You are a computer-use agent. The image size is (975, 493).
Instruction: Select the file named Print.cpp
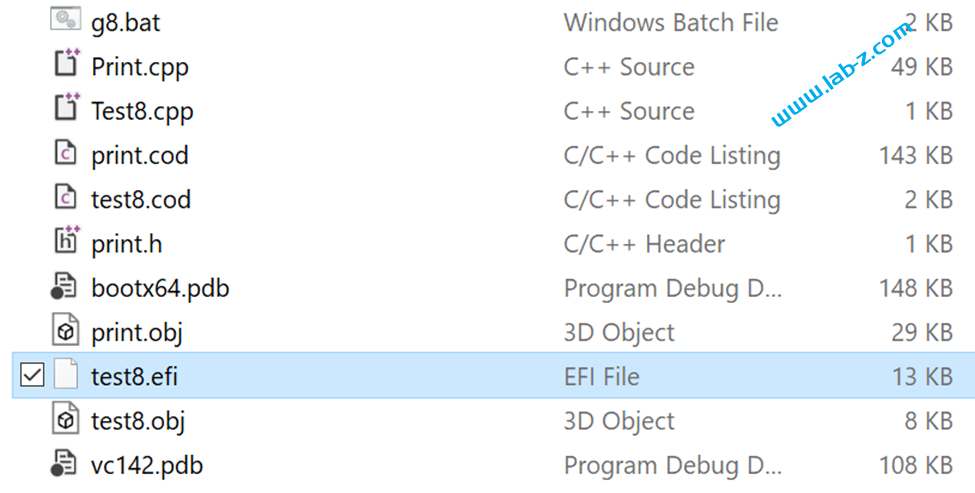[x=140, y=67]
